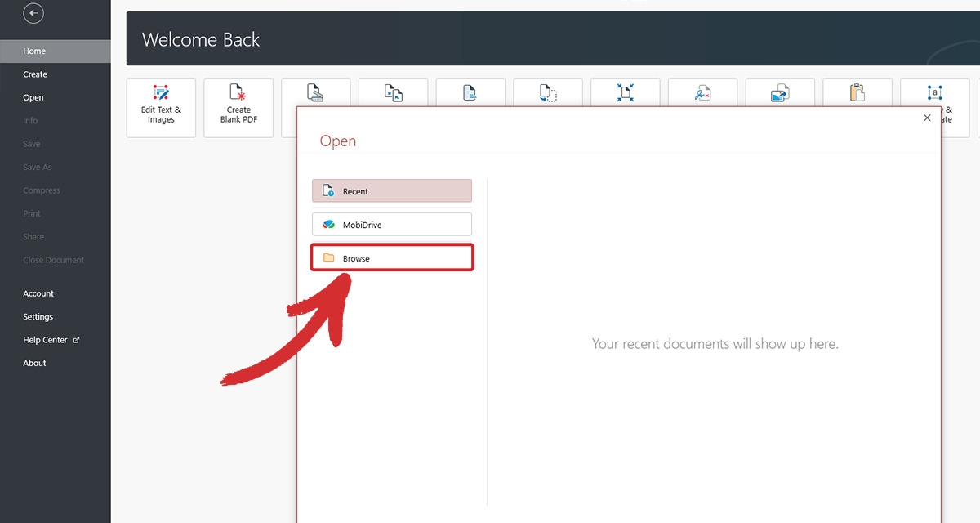This screenshot has width=980, height=523.
Task: Click the signature pen tool icon
Action: tap(702, 93)
